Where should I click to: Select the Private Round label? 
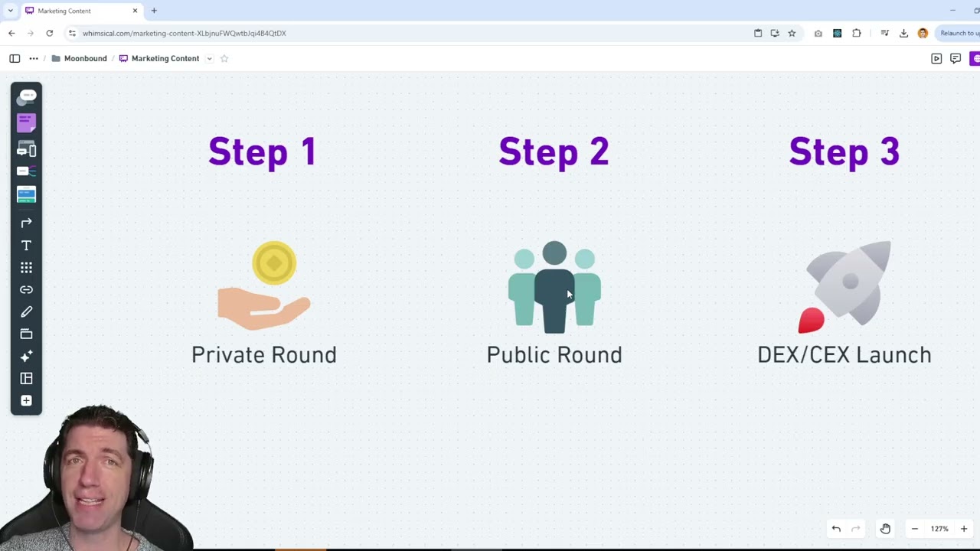coord(264,355)
